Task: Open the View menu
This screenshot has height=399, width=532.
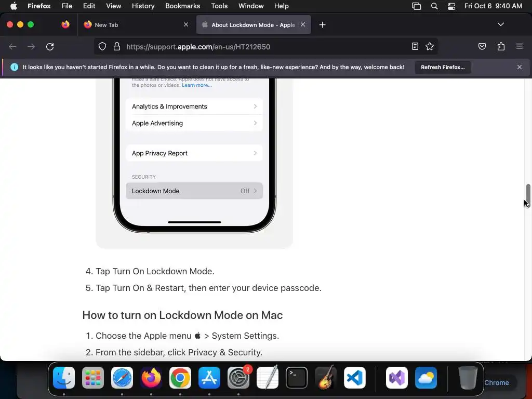Action: click(113, 6)
